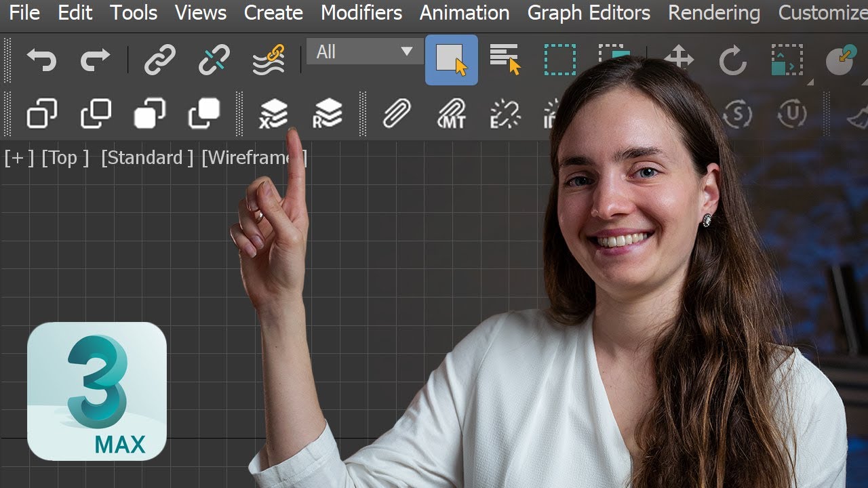
Task: Click the layers icon marked R
Action: (327, 114)
